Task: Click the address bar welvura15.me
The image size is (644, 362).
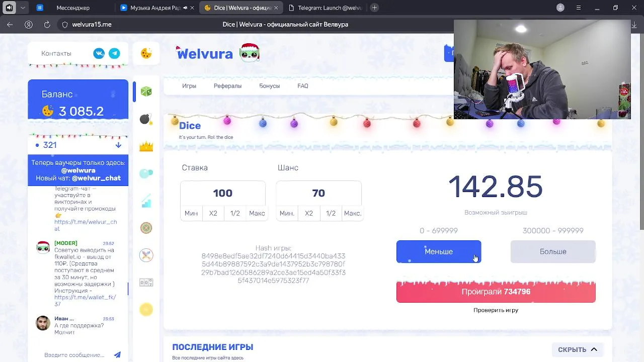Action: pyautogui.click(x=92, y=24)
